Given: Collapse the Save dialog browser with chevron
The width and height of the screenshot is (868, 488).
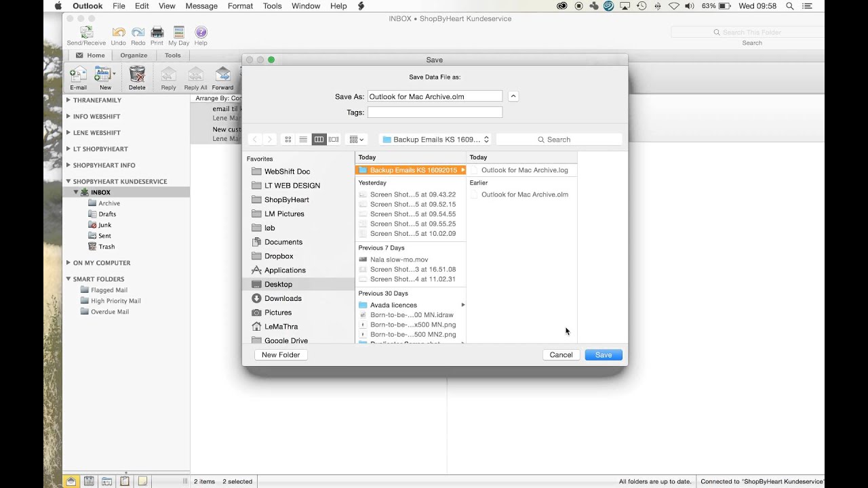Looking at the screenshot, I should 513,96.
